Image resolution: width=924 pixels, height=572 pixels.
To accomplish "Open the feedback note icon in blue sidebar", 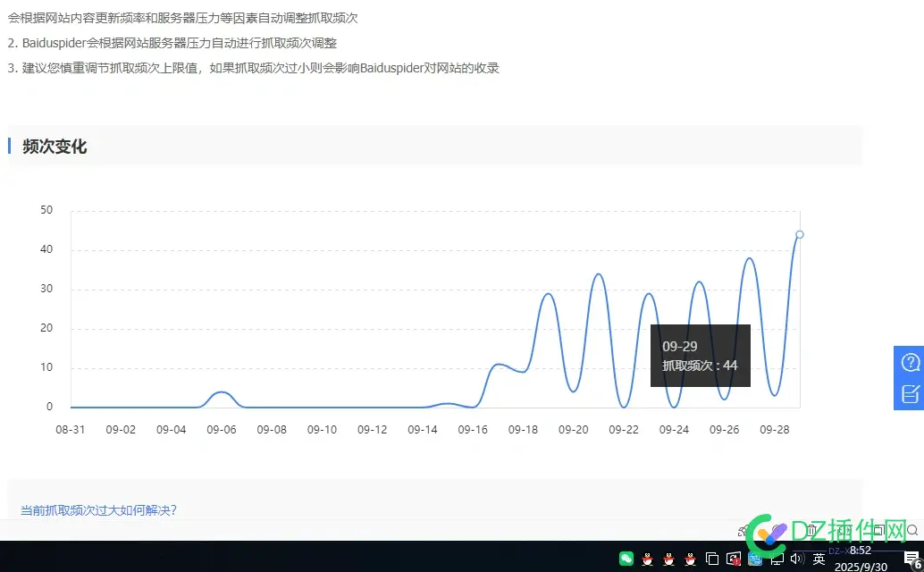I will [909, 393].
